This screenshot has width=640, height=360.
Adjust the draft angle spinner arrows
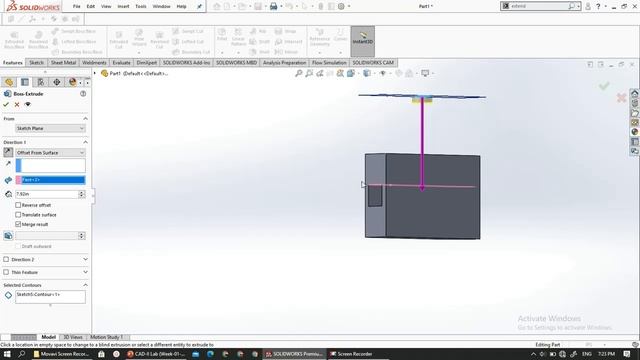tap(82, 236)
